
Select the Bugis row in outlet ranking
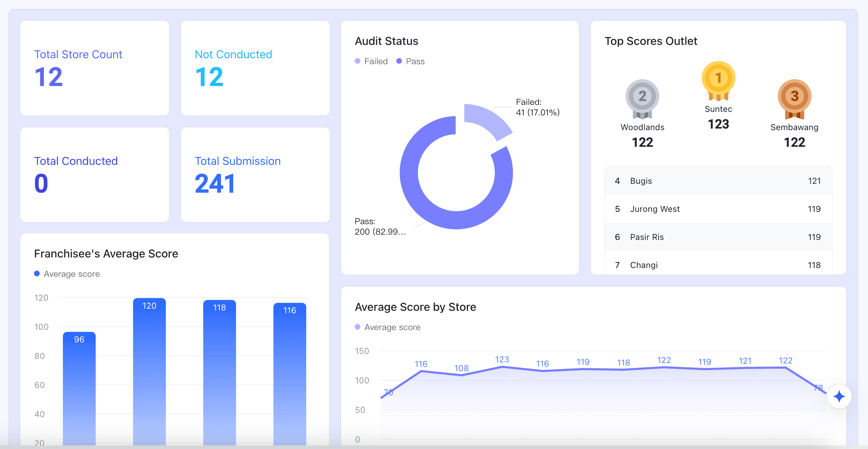coord(718,181)
